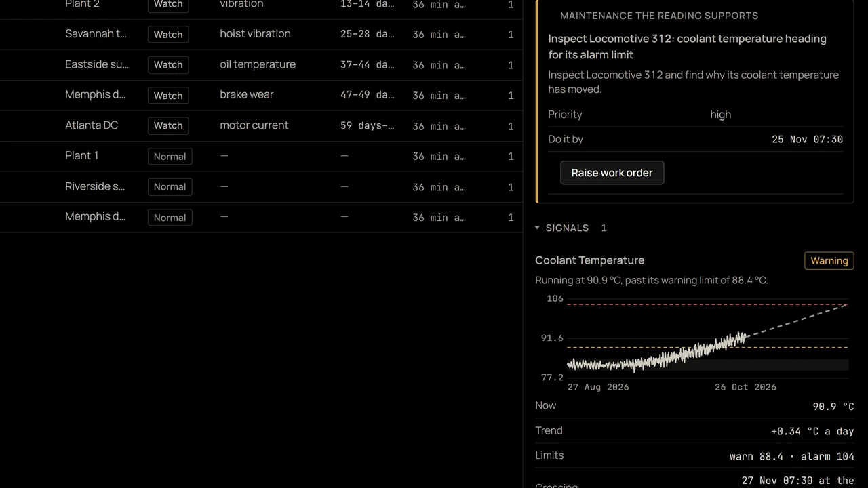Viewport: 868px width, 488px height.
Task: Select the '26 Oct 2026' chart axis label
Action: click(x=745, y=387)
